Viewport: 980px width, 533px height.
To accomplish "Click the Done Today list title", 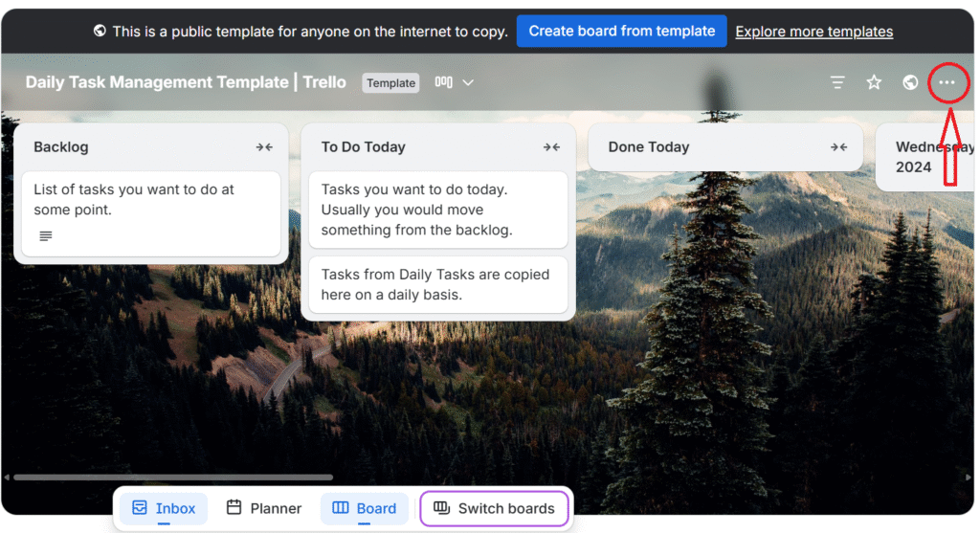I will pyautogui.click(x=649, y=147).
